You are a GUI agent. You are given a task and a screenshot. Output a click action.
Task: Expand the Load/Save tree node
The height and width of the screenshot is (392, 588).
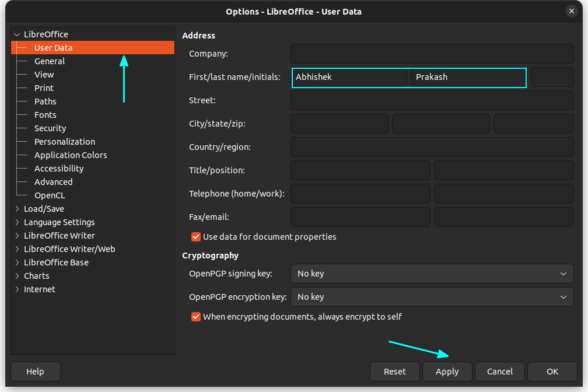pos(17,209)
